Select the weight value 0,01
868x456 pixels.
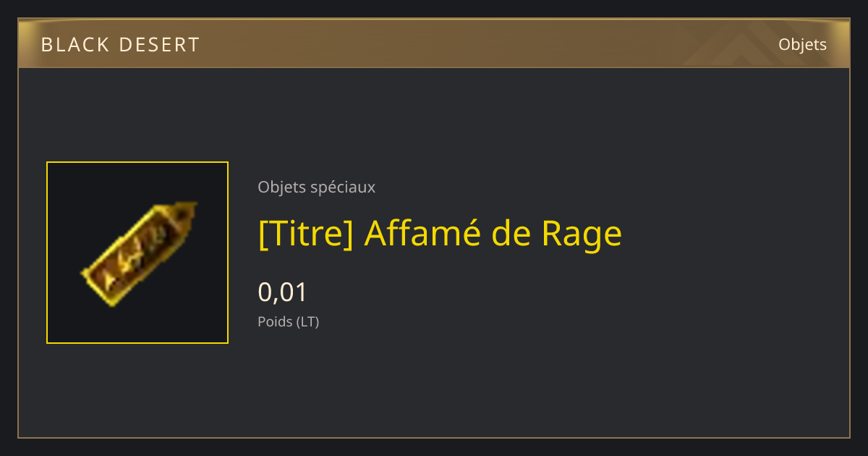[283, 292]
